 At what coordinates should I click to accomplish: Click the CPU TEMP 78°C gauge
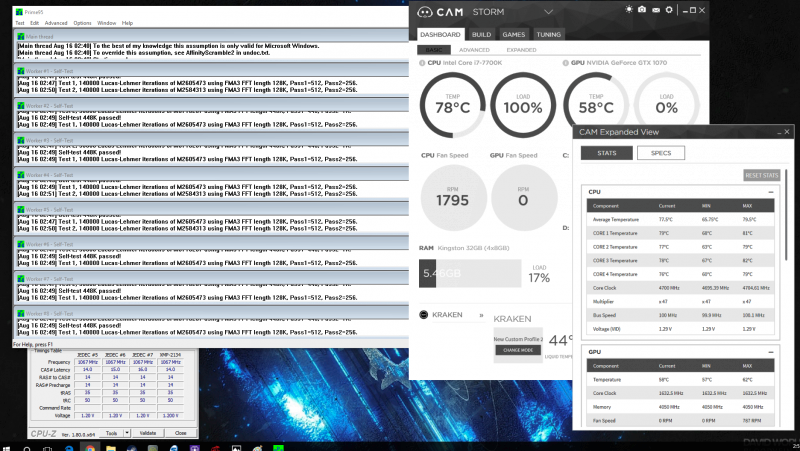click(452, 105)
